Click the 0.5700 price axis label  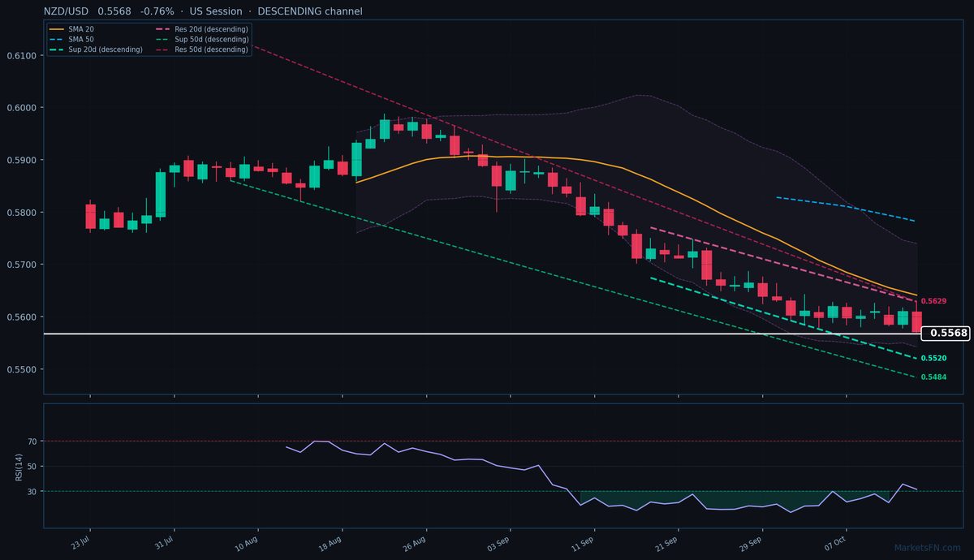coord(22,265)
